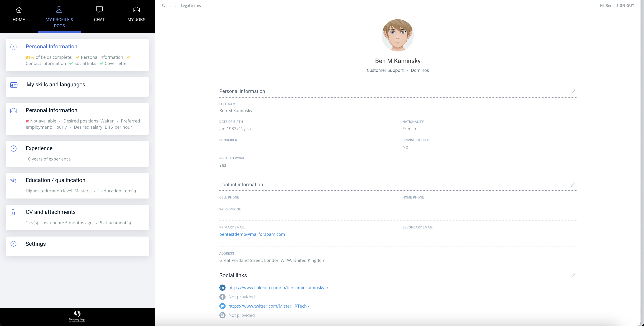Click Ben's profile avatar picture
The image size is (644, 326).
coord(398,35)
